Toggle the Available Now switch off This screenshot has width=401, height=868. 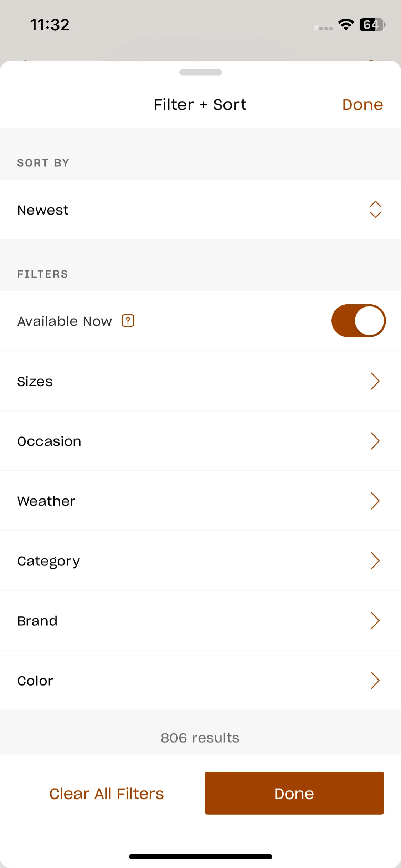pyautogui.click(x=359, y=321)
